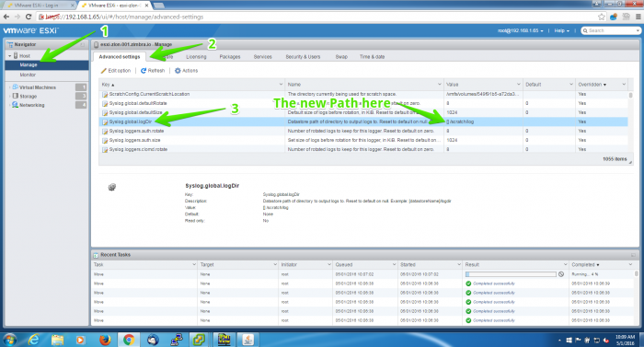Image resolution: width=644 pixels, height=347 pixels.
Task: Click the Edit option button
Action: [116, 71]
